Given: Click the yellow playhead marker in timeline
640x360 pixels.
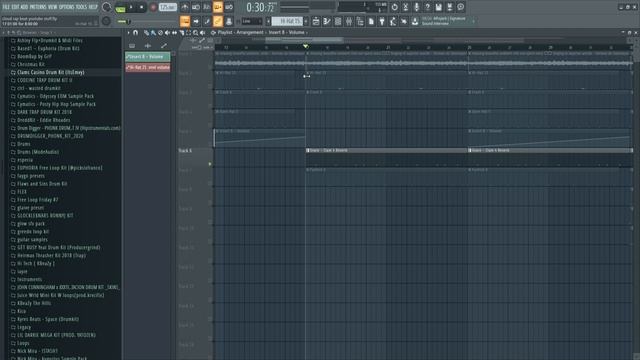Looking at the screenshot, I should (x=306, y=47).
